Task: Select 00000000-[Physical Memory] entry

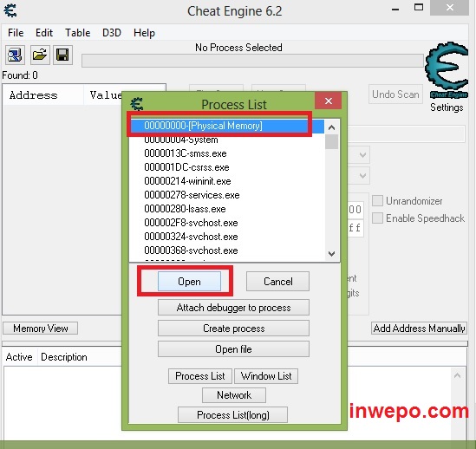Action: [227, 126]
